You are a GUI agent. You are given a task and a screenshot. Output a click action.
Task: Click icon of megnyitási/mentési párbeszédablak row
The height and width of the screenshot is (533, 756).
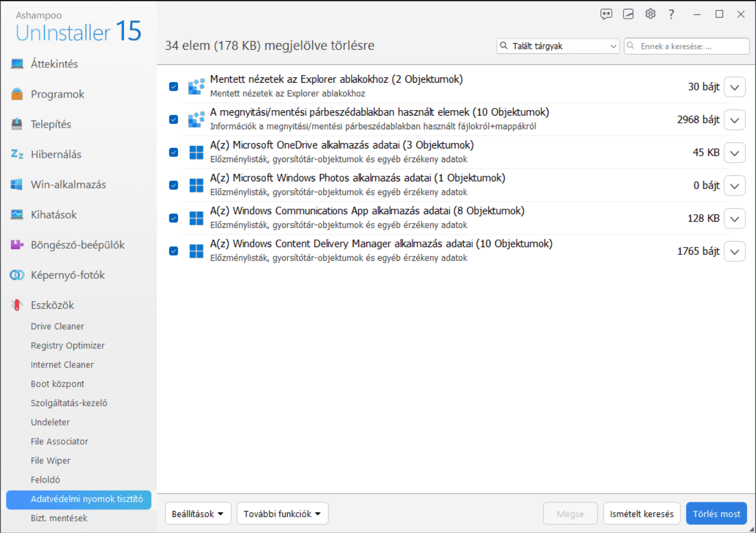[196, 119]
